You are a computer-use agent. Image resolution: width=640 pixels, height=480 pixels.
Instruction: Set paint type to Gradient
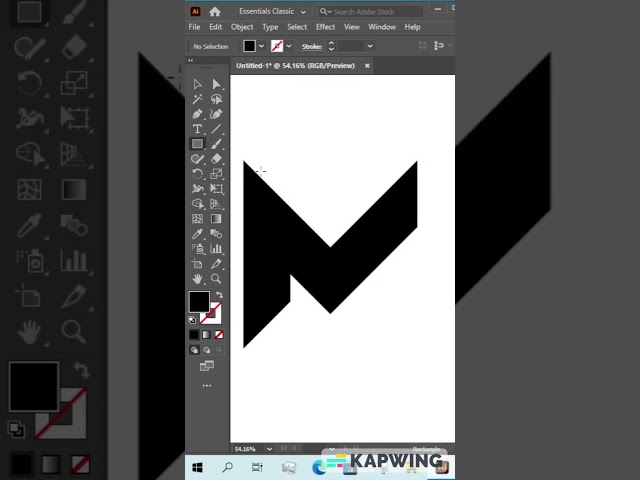pos(207,335)
